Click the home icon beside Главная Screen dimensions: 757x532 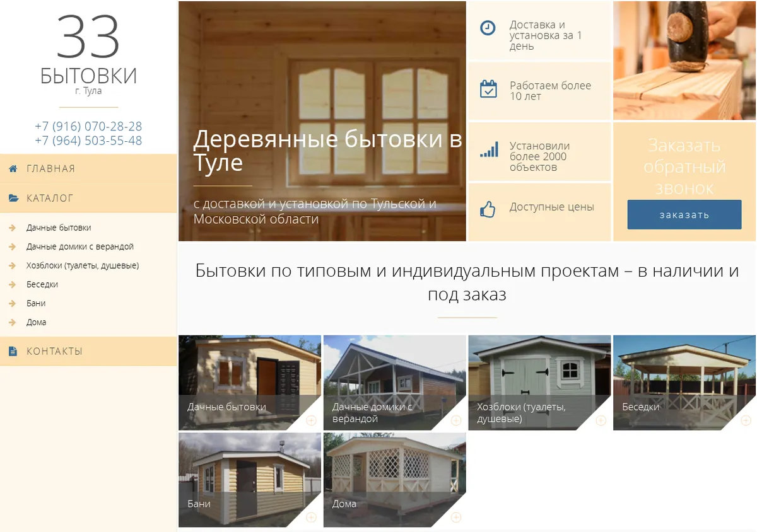point(13,168)
